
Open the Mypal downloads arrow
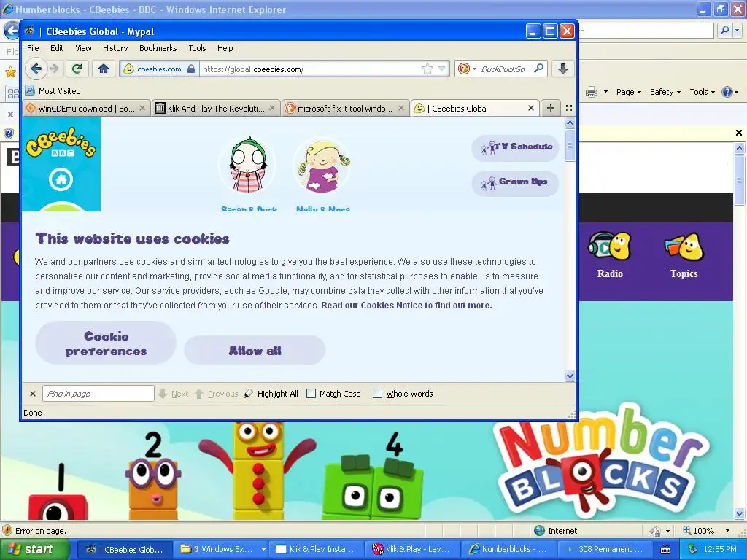pos(562,69)
